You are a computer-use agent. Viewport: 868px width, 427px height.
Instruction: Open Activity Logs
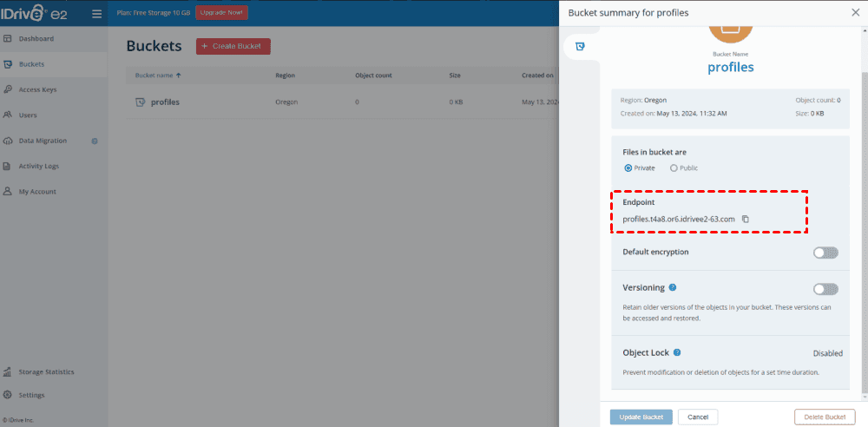(39, 166)
